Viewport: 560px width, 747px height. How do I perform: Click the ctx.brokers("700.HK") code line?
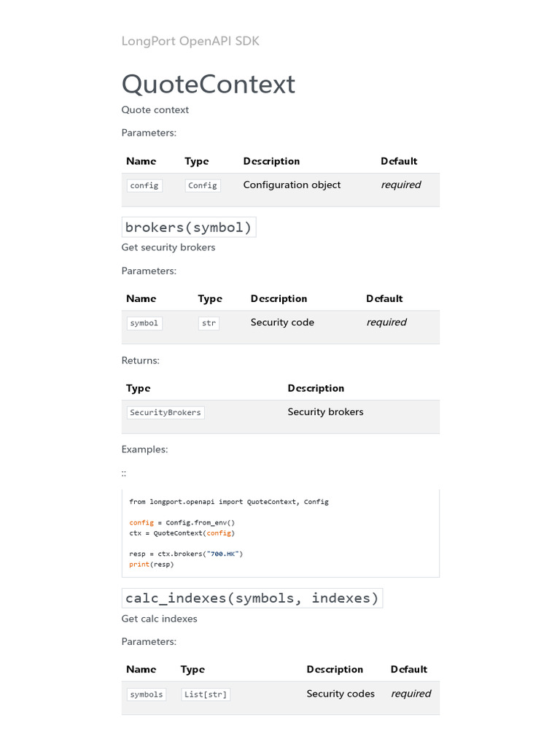tap(186, 554)
